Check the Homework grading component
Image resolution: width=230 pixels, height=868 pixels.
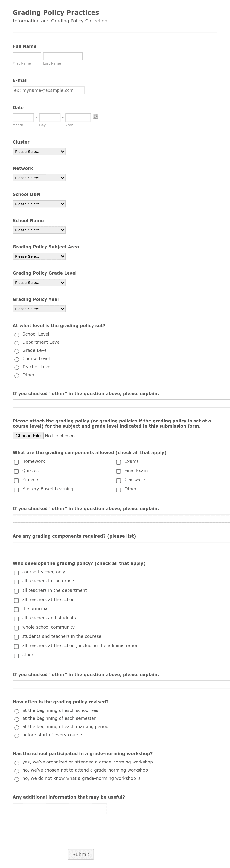tap(17, 462)
